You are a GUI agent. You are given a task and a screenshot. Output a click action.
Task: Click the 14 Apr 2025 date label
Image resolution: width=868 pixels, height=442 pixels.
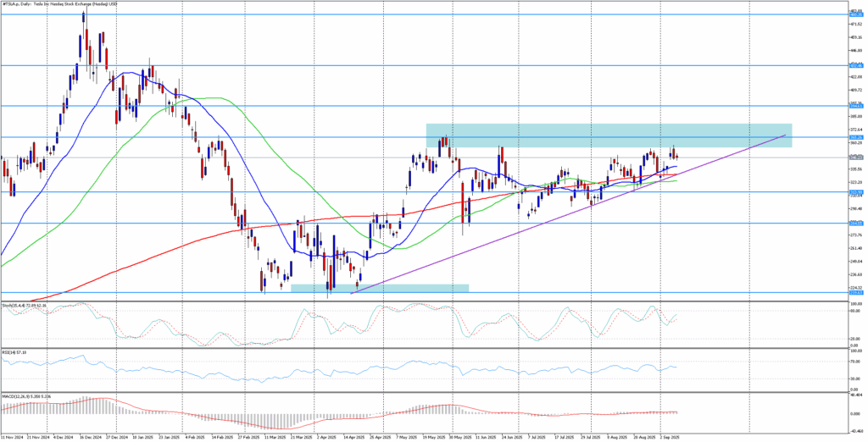tap(354, 438)
